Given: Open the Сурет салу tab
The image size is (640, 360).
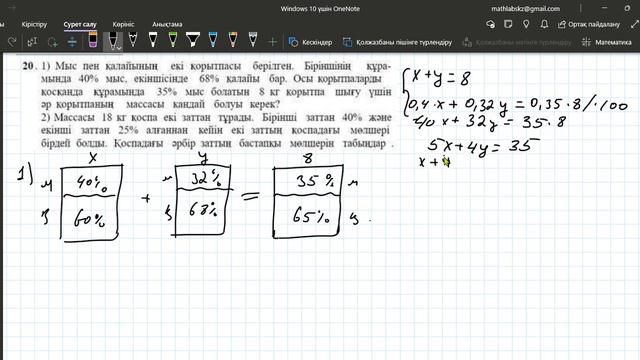Looking at the screenshot, I should (x=80, y=24).
